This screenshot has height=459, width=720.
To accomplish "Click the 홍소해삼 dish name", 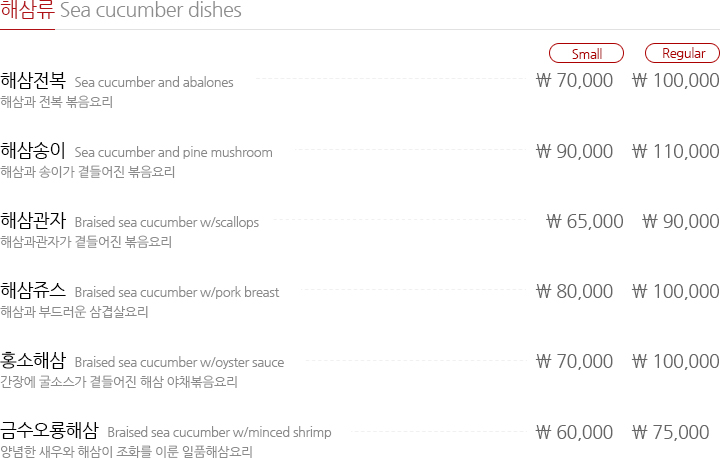I will coord(33,361).
